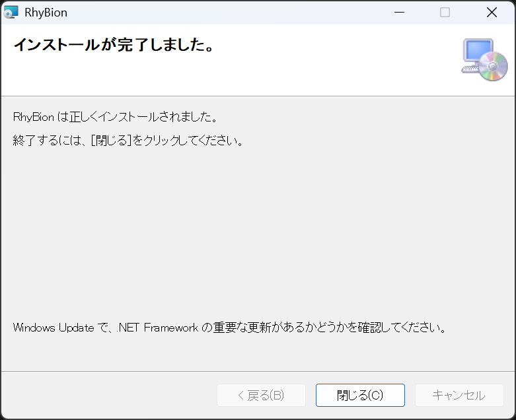The width and height of the screenshot is (516, 420).
Task: Click the 閉じる(C) button to finish
Action: [x=360, y=395]
